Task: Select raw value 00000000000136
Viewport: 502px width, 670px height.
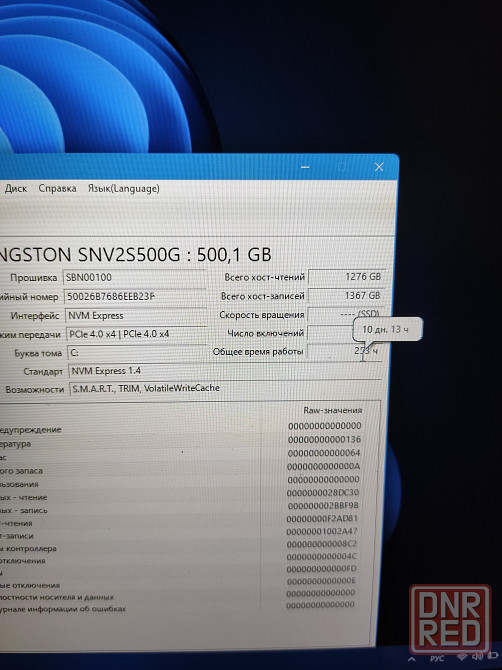Action: 324,439
